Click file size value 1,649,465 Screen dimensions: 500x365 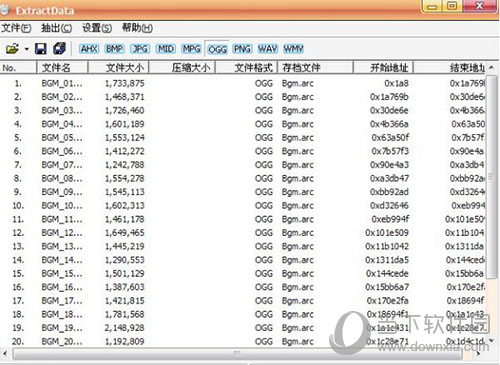tap(125, 233)
